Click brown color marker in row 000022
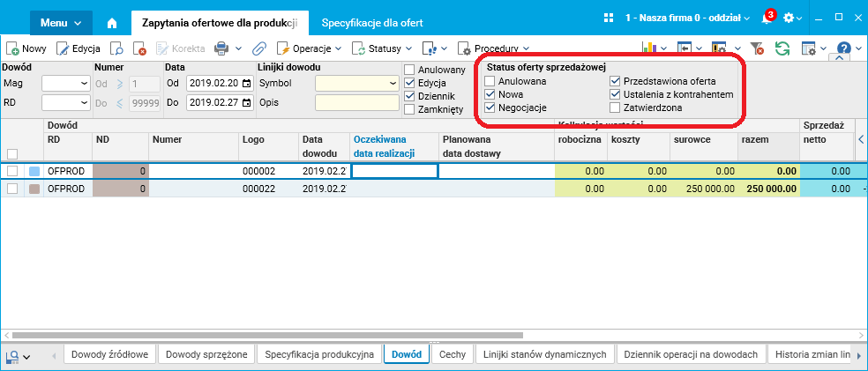Screen dimensions: 868x371 [x=34, y=189]
